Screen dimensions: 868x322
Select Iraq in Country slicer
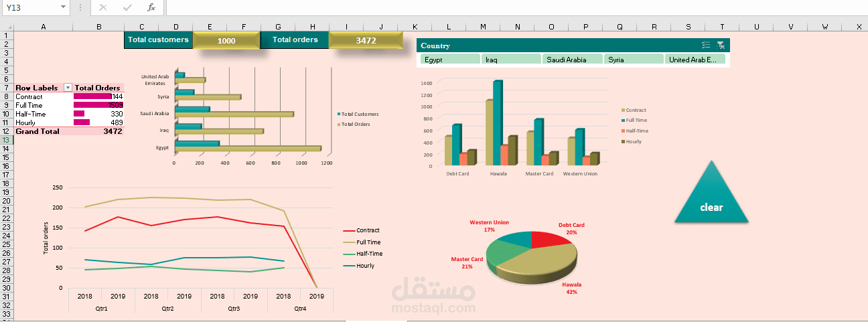point(511,59)
